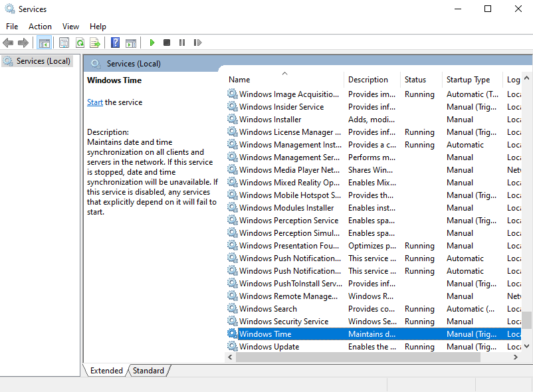
Task: Click the Pause Service toolbar icon
Action: click(182, 43)
